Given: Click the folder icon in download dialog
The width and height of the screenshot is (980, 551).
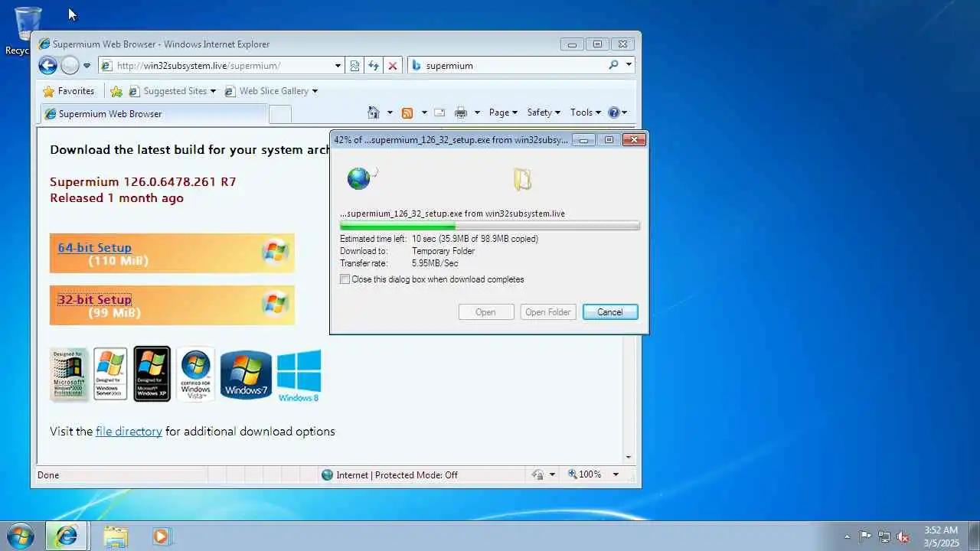Looking at the screenshot, I should 522,179.
